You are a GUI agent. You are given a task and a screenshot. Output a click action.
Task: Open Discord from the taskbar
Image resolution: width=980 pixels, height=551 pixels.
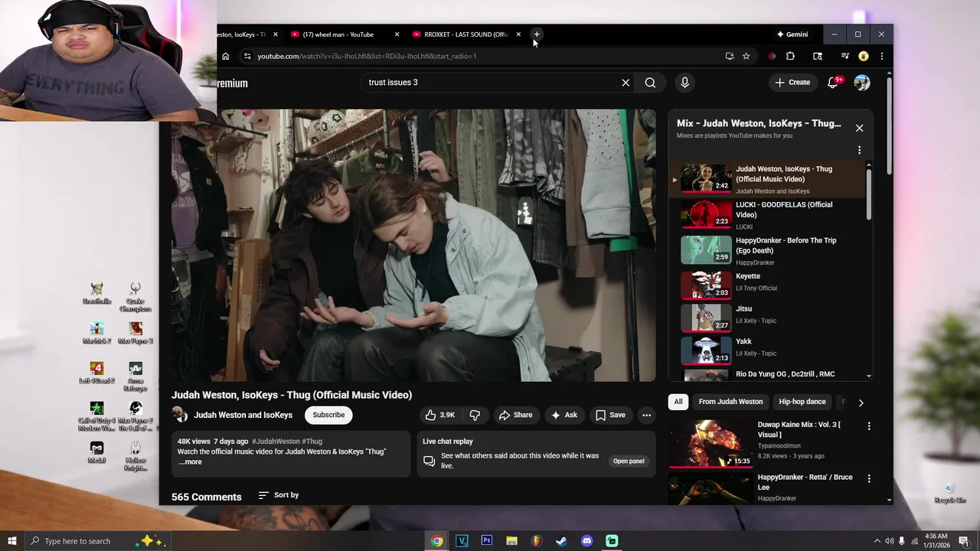click(x=586, y=541)
